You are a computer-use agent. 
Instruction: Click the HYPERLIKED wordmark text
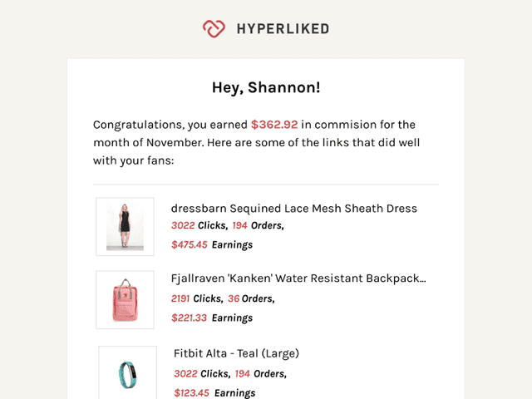282,29
